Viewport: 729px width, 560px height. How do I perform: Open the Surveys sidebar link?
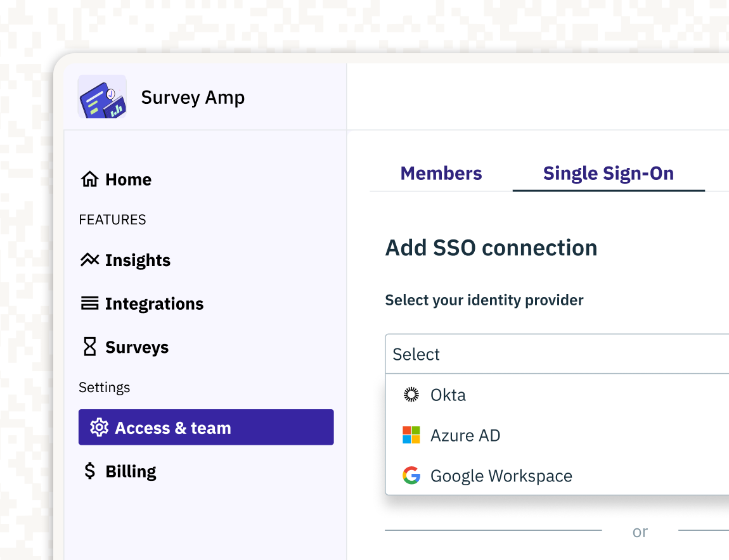(x=137, y=347)
